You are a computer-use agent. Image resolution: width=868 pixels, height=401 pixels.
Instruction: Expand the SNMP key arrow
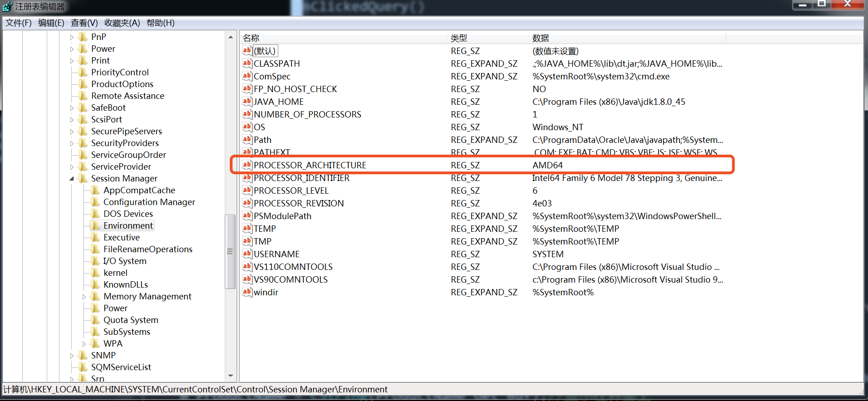point(72,356)
